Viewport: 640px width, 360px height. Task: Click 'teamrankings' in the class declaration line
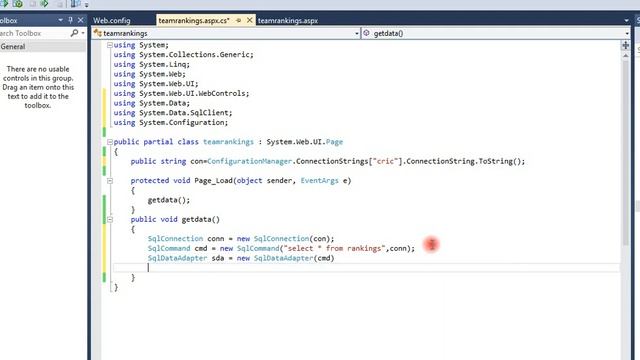228,142
